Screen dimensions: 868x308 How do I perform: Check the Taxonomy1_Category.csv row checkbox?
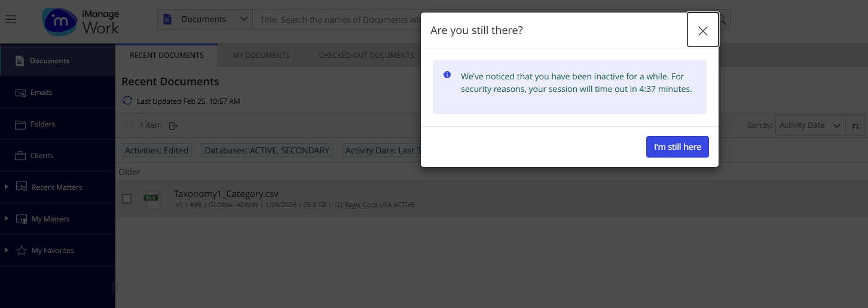tap(127, 199)
